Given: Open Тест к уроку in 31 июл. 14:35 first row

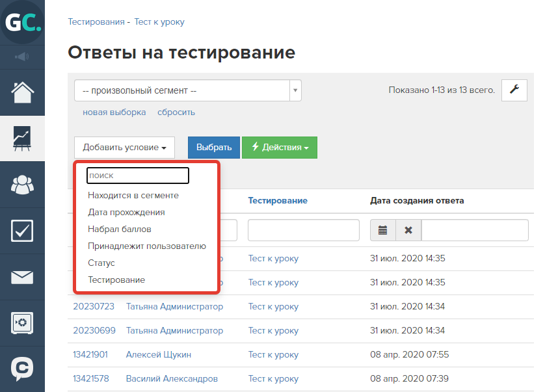Looking at the screenshot, I should coord(273,259).
